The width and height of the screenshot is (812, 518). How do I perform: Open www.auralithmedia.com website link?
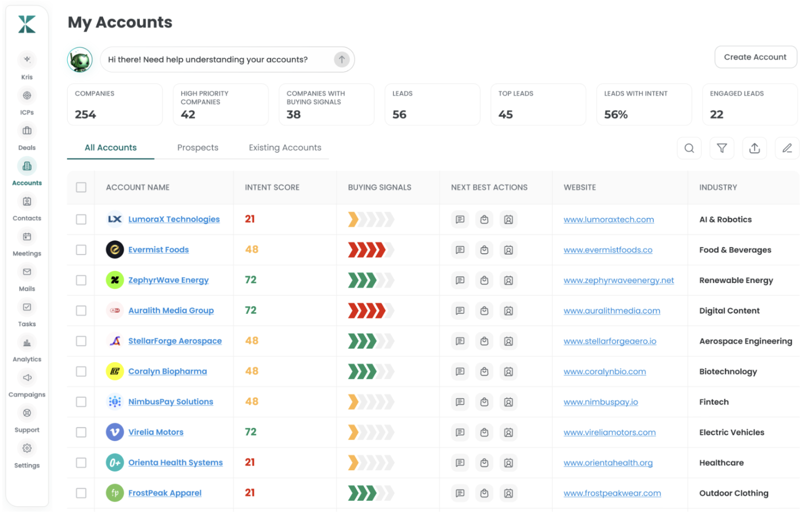click(x=612, y=311)
